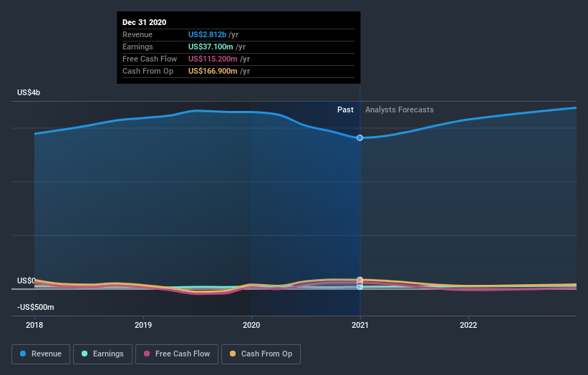Toggle the Revenue legend button
Viewport: 588px width, 375px height.
point(41,354)
